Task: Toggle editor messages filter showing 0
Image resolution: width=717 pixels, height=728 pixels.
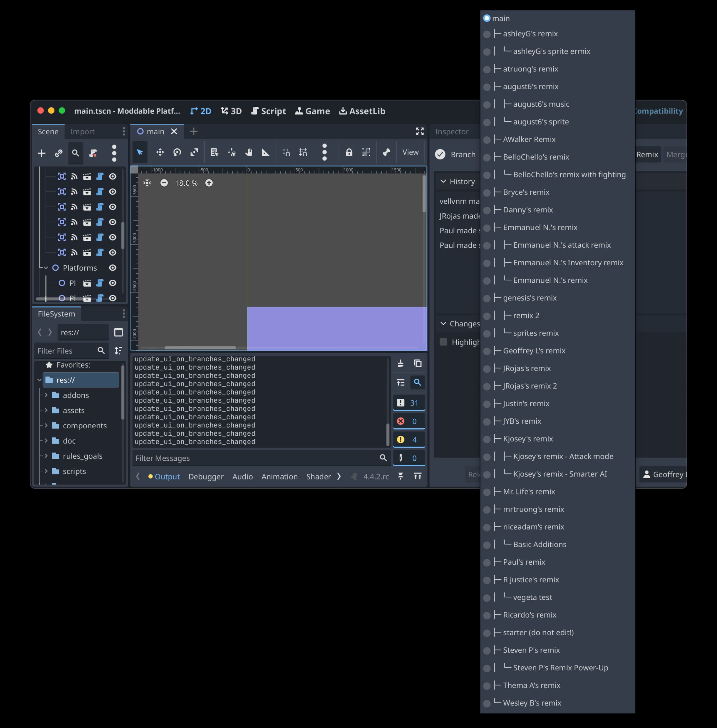Action: click(409, 458)
